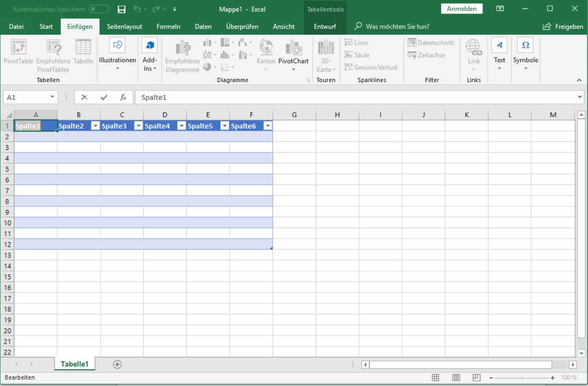Insert a Linie sparkline
The width and height of the screenshot is (588, 386).
click(x=356, y=42)
